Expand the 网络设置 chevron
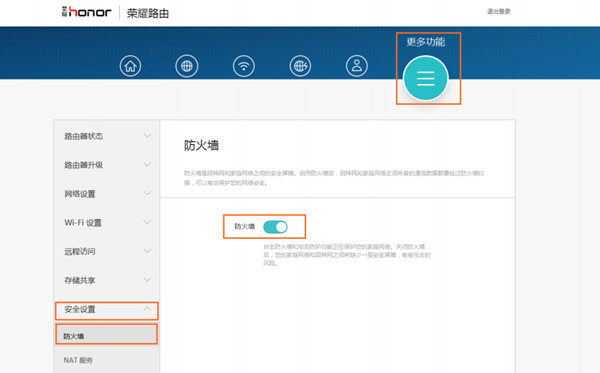 pyautogui.click(x=147, y=193)
